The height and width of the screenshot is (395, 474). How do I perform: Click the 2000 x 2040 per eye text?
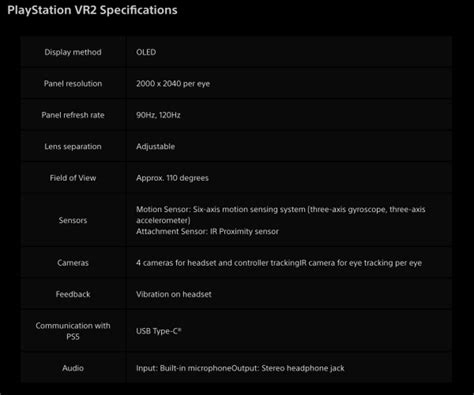[173, 84]
